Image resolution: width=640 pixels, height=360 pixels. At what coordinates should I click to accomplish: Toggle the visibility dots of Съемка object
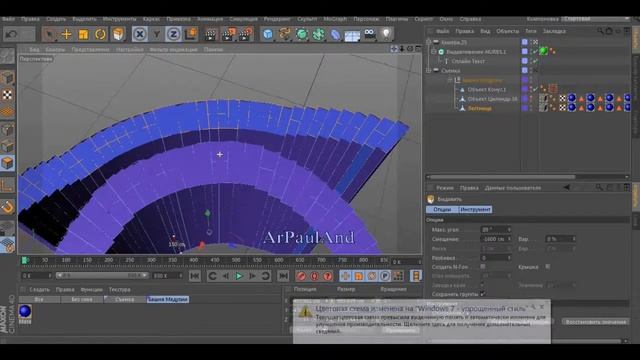point(531,71)
